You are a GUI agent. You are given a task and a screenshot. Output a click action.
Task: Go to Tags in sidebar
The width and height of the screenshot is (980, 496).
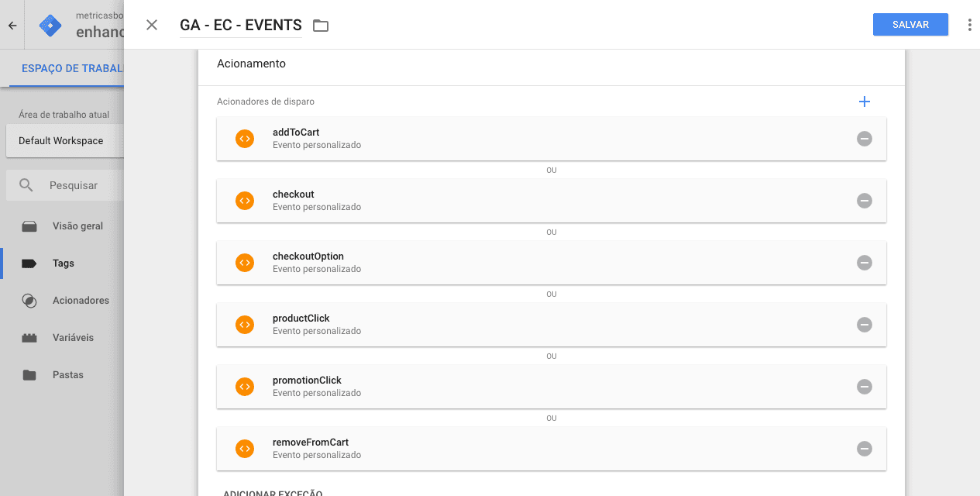tap(64, 263)
